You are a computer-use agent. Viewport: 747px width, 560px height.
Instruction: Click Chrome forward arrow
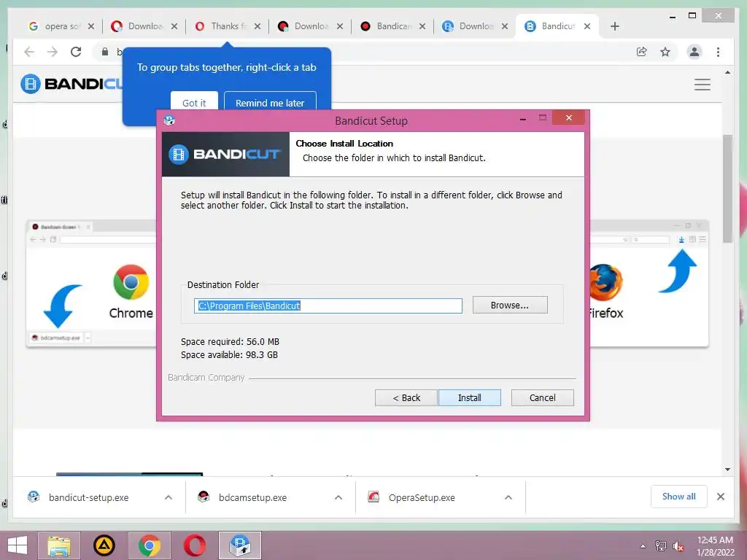tap(53, 52)
